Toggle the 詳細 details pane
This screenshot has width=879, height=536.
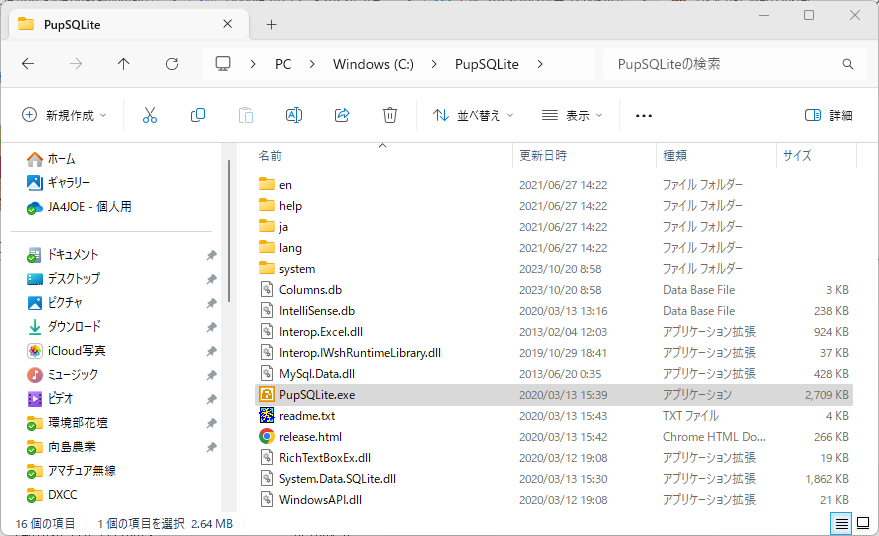point(829,115)
